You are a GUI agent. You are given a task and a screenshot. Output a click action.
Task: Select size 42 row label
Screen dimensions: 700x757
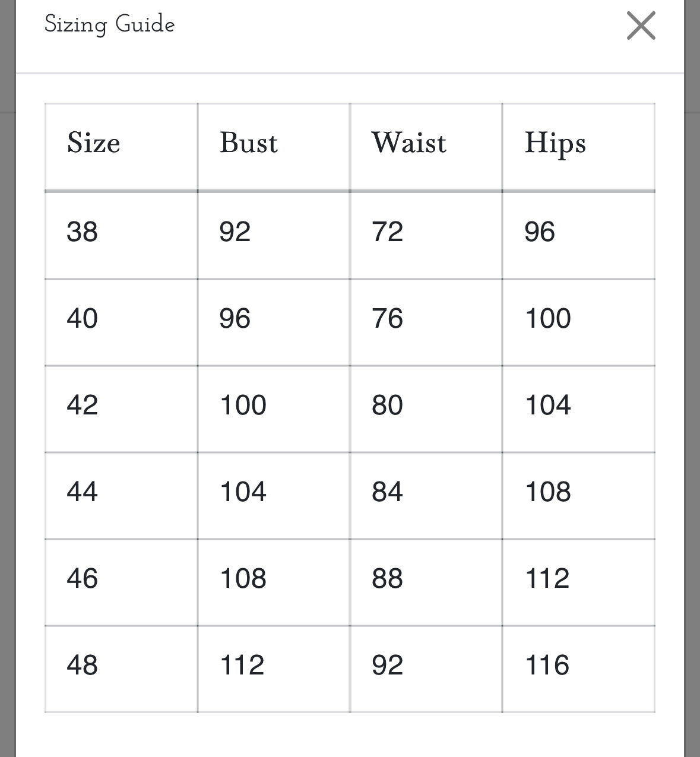83,405
